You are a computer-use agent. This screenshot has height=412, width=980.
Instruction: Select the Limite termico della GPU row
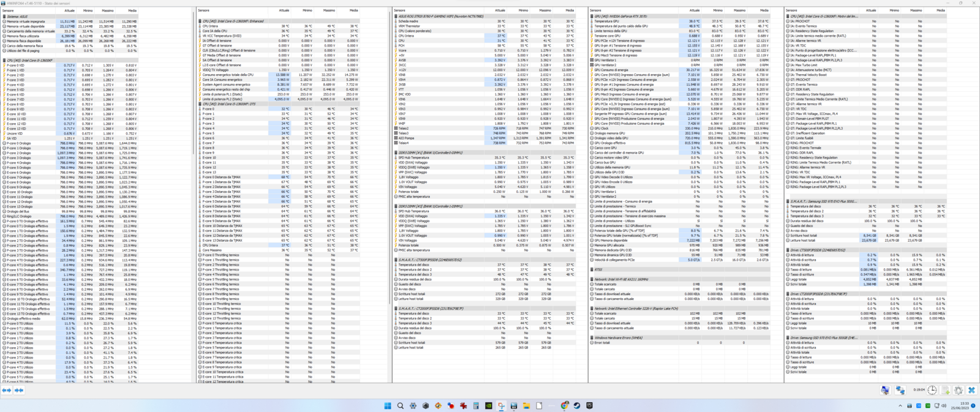click(x=680, y=31)
